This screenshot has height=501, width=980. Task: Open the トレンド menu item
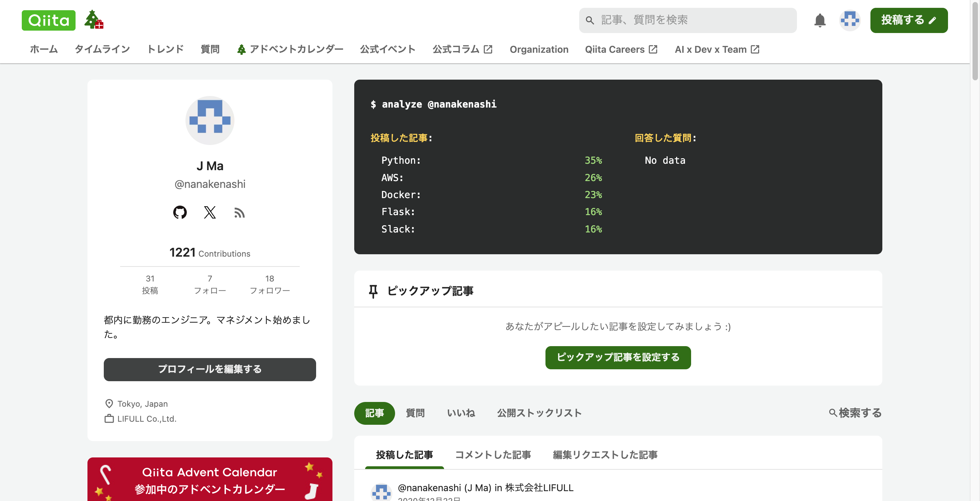coord(165,49)
